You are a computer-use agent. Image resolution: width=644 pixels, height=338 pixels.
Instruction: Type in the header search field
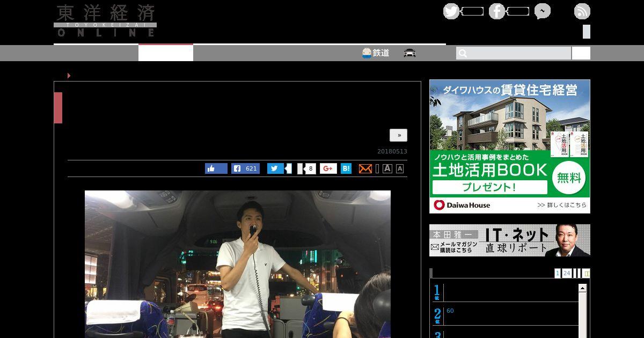(514, 53)
